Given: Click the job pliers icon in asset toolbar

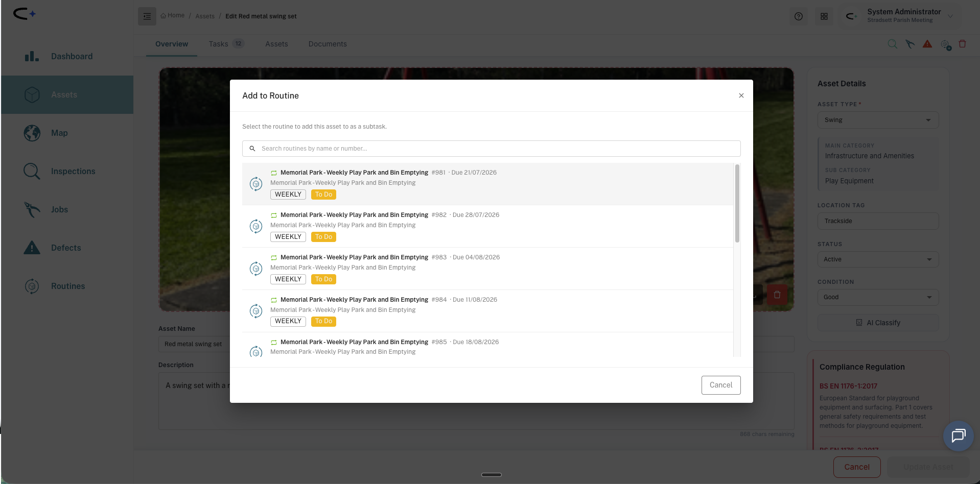Looking at the screenshot, I should (910, 44).
